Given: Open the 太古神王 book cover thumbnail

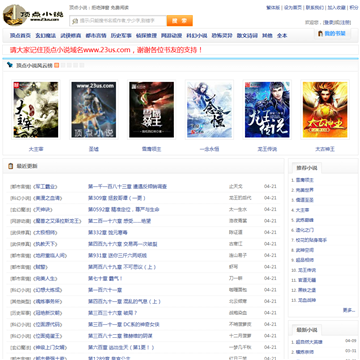Looking at the screenshot, I should point(325,110).
